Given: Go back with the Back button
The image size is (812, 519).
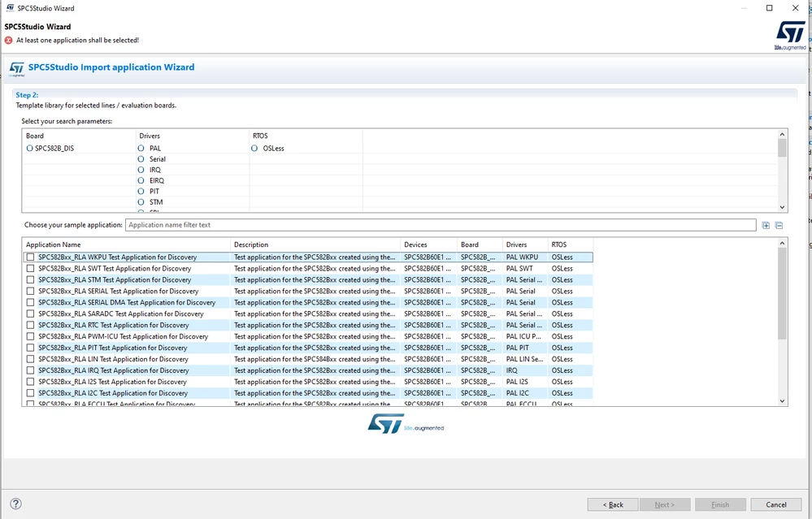Looking at the screenshot, I should click(x=613, y=504).
